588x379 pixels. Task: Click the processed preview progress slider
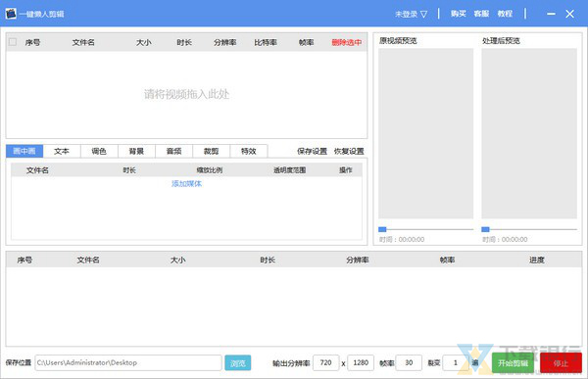pyautogui.click(x=529, y=229)
